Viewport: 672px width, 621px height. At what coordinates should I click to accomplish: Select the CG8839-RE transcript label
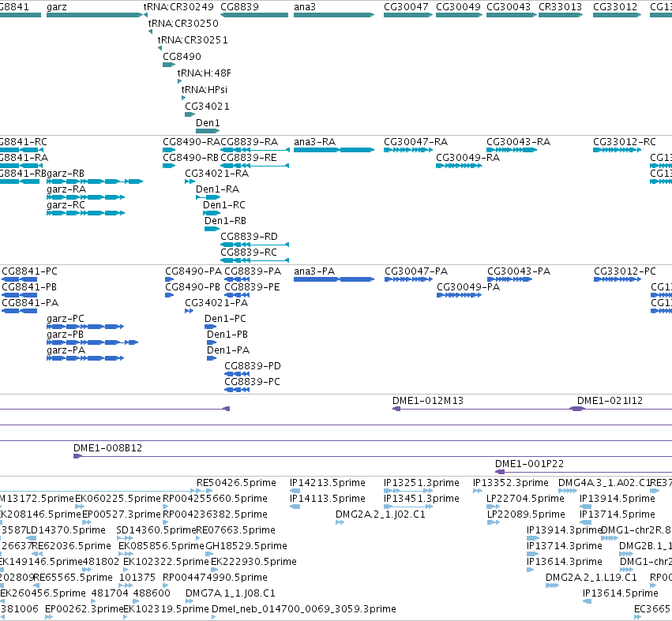pos(249,158)
